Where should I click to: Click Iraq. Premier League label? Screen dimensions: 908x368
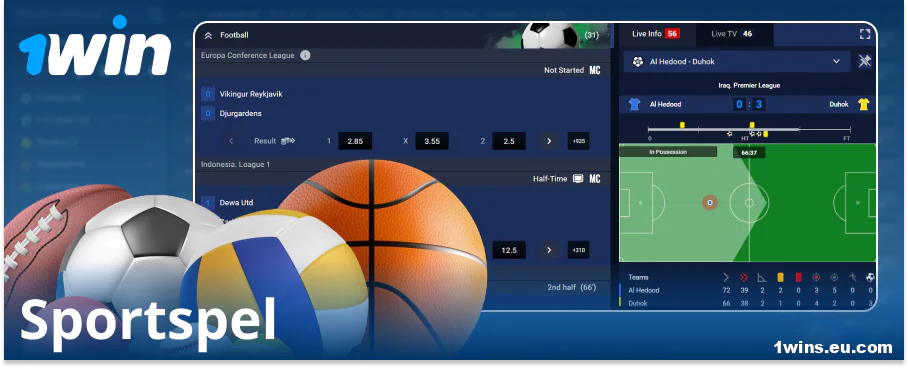(749, 85)
